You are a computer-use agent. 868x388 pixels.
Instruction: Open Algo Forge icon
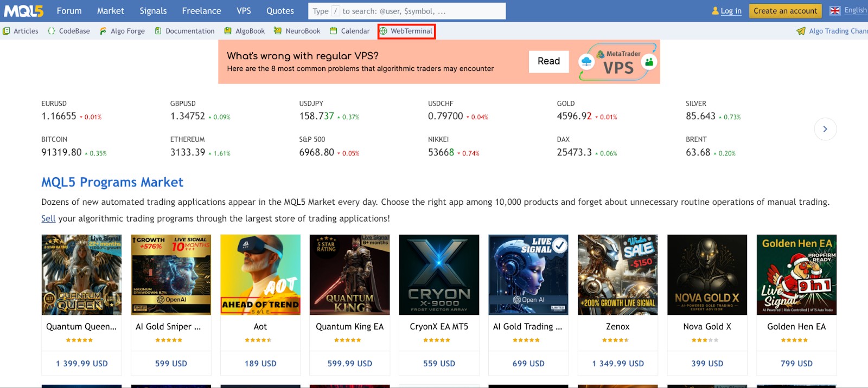[103, 31]
